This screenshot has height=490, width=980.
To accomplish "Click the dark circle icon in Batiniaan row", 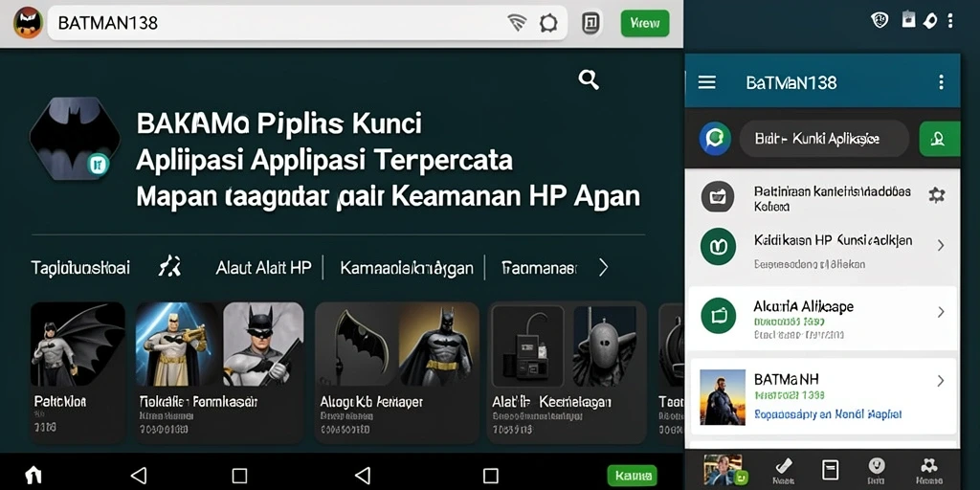I will pos(718,196).
